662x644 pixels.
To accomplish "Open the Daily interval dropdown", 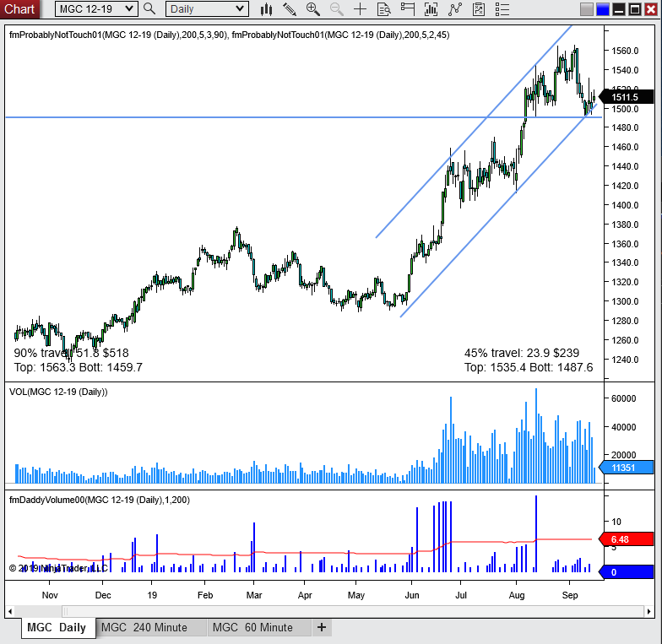I will pyautogui.click(x=207, y=8).
